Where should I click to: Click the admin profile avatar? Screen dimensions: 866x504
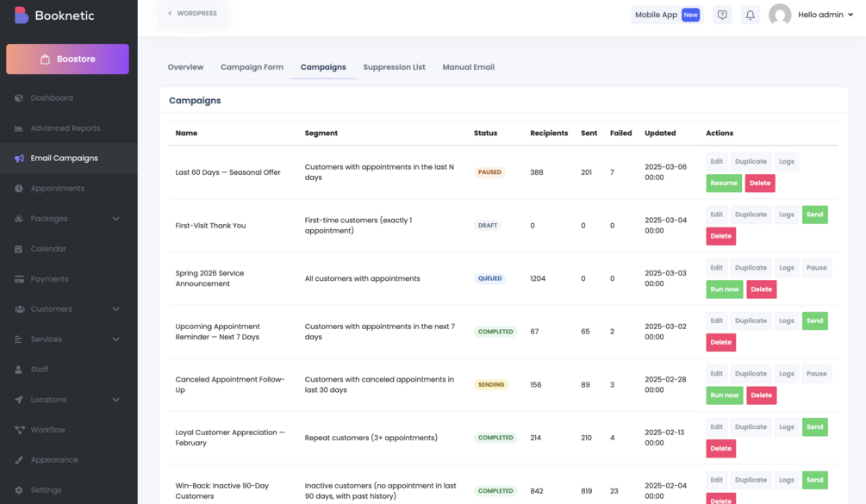pos(780,15)
